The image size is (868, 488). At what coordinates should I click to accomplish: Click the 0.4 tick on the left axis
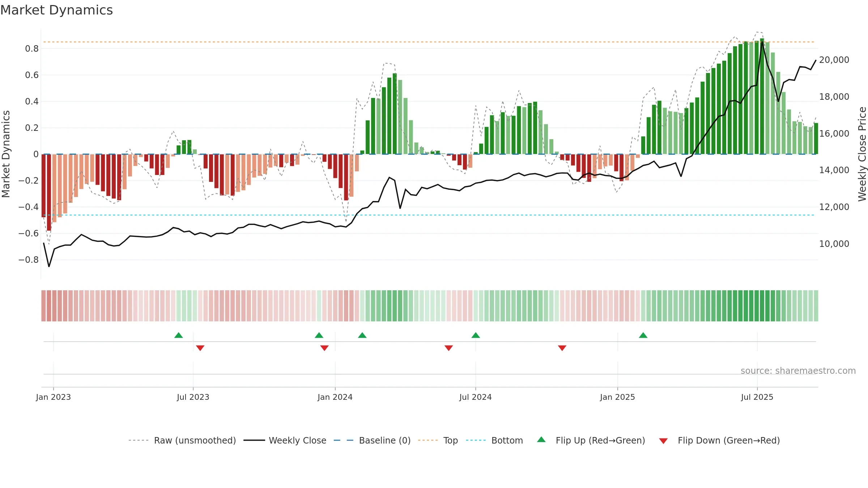32,102
